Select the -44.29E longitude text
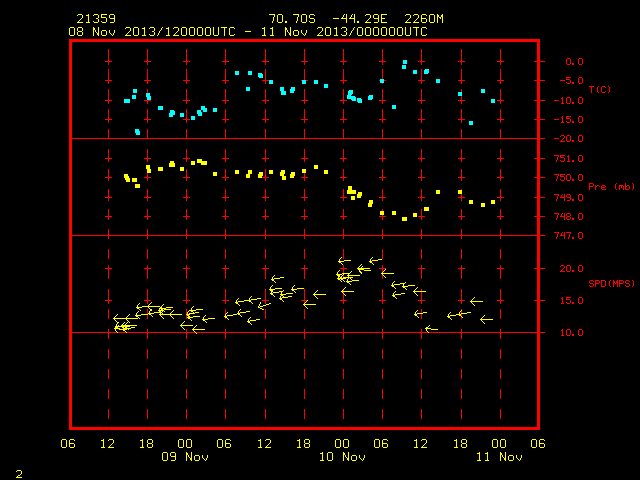This screenshot has height=480, width=640. 360,19
